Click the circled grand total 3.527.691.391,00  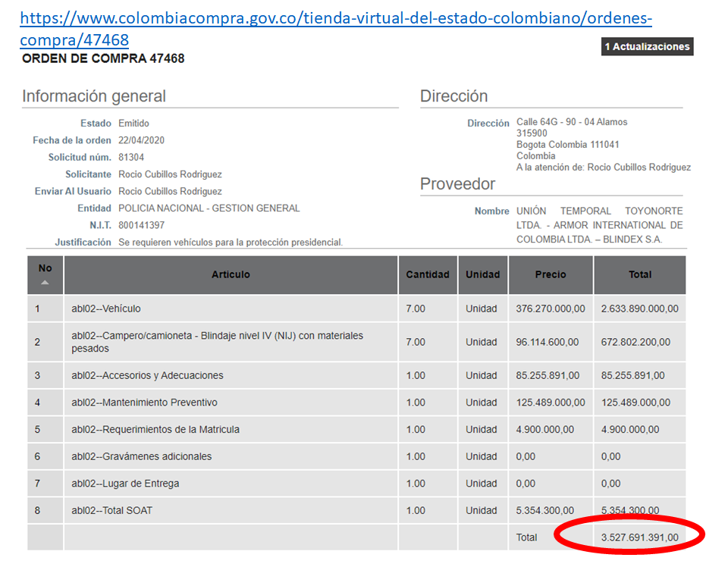[639, 537]
